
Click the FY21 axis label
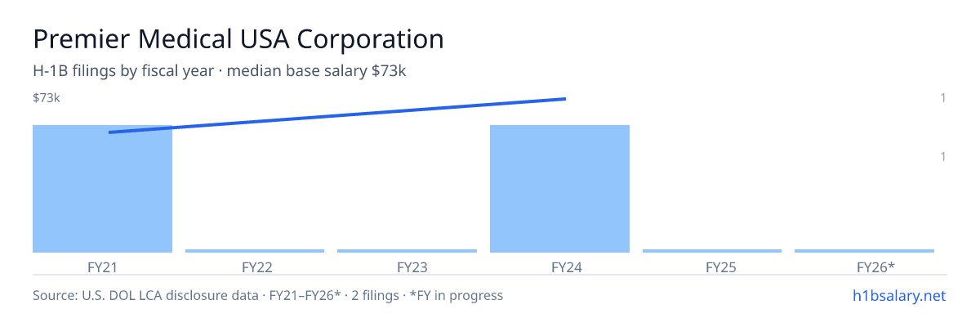pos(103,267)
